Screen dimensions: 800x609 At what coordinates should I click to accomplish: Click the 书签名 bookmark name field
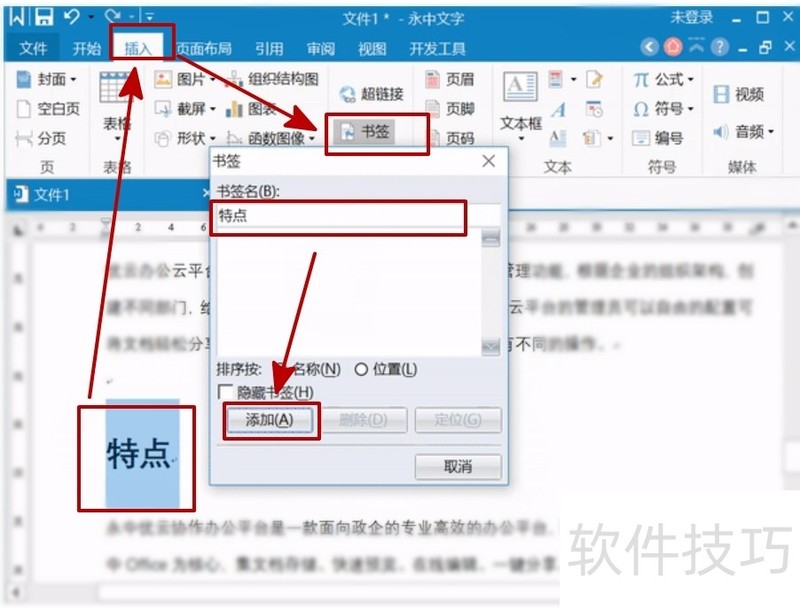coord(339,217)
